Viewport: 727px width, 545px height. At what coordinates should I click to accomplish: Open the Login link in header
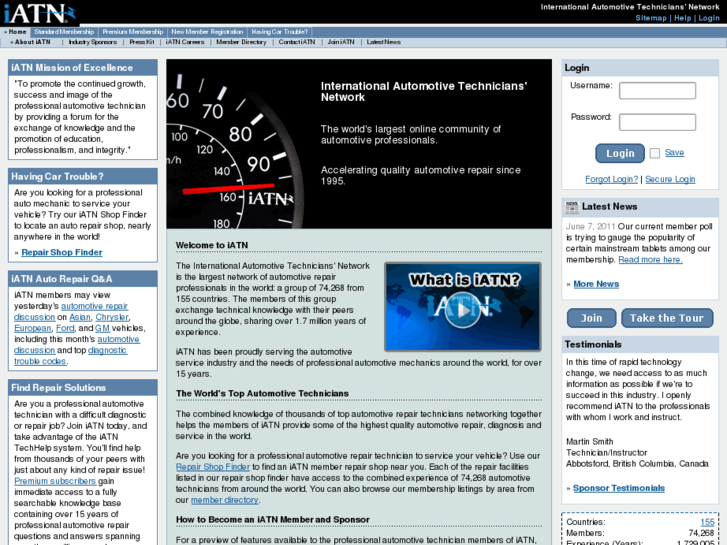pyautogui.click(x=709, y=18)
